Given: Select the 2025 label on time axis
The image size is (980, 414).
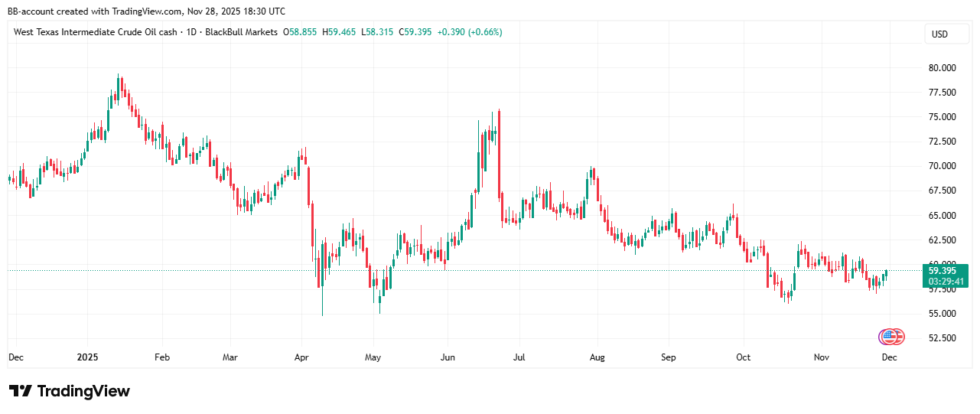Looking at the screenshot, I should click(x=88, y=357).
